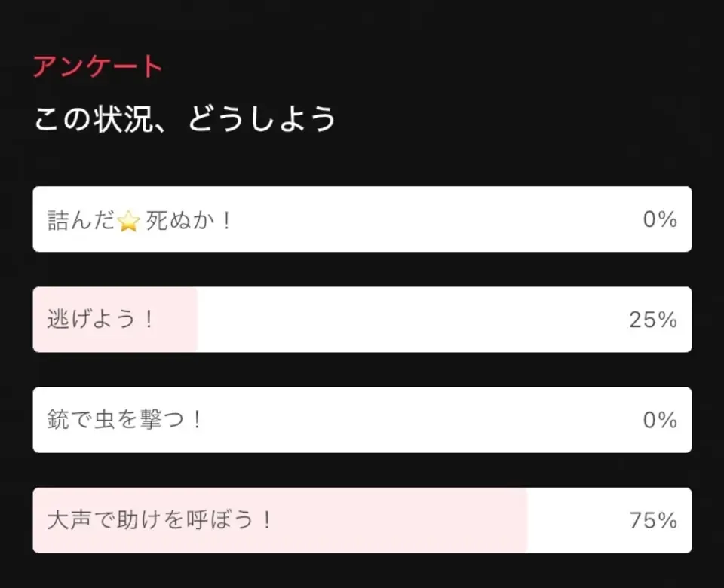Click the 0% next to "詰んだ⭐死ぬか！"
The width and height of the screenshot is (724, 588).
pyautogui.click(x=660, y=219)
